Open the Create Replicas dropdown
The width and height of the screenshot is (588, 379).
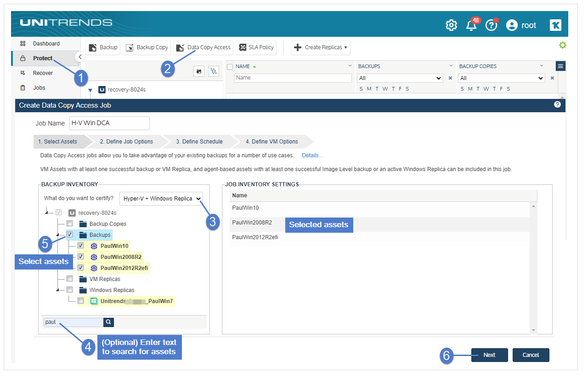pyautogui.click(x=320, y=47)
